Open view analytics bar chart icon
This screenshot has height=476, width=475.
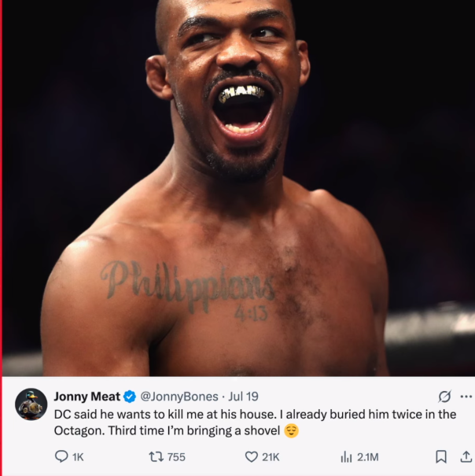point(346,456)
